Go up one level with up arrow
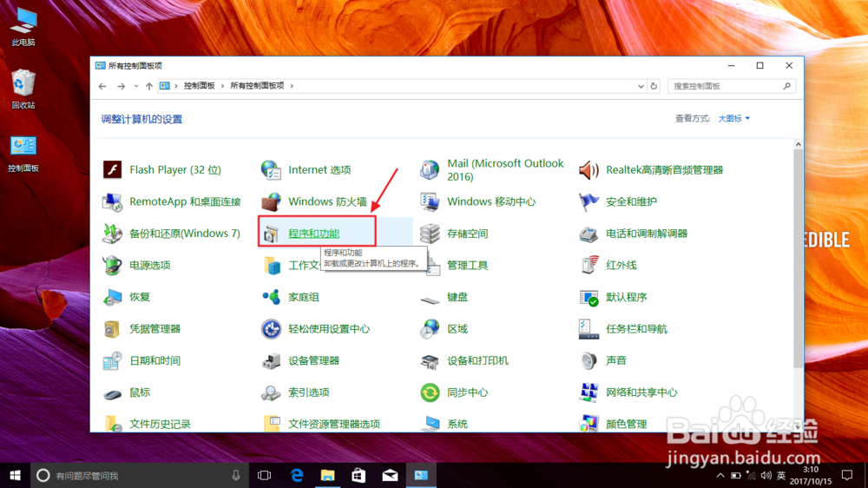Screen dimensions: 868x488 tap(149, 87)
